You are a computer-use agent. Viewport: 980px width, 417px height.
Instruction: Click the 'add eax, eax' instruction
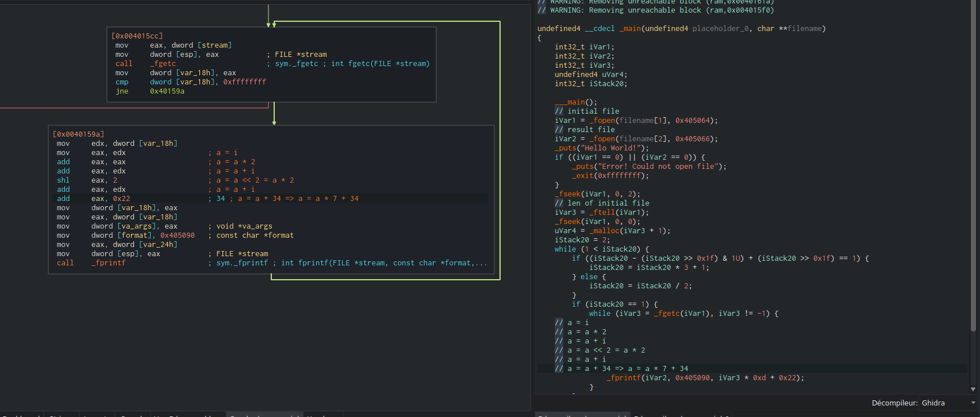point(91,161)
